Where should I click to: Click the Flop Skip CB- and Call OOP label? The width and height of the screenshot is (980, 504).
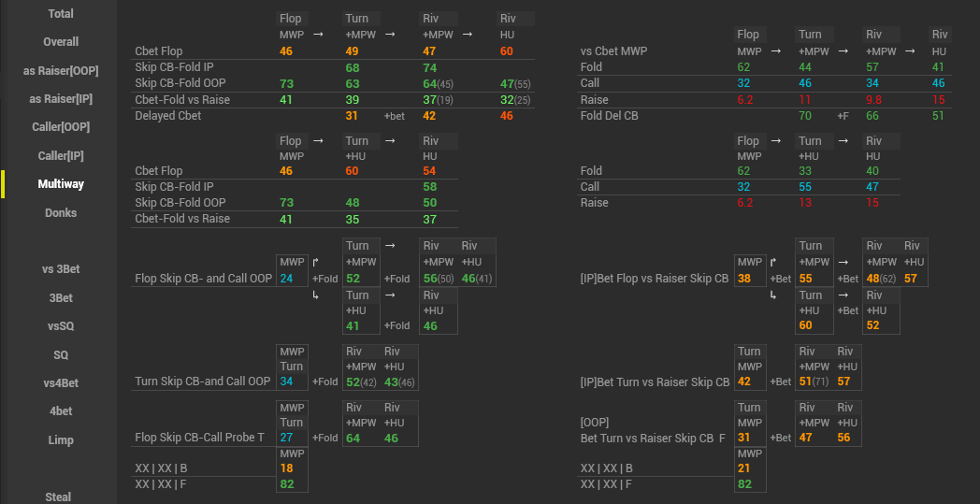[x=203, y=279]
